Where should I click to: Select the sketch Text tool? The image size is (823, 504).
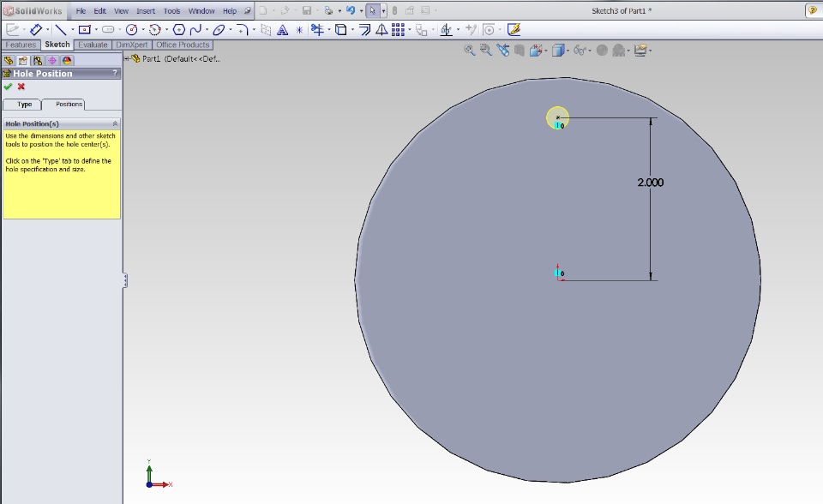pyautogui.click(x=282, y=30)
